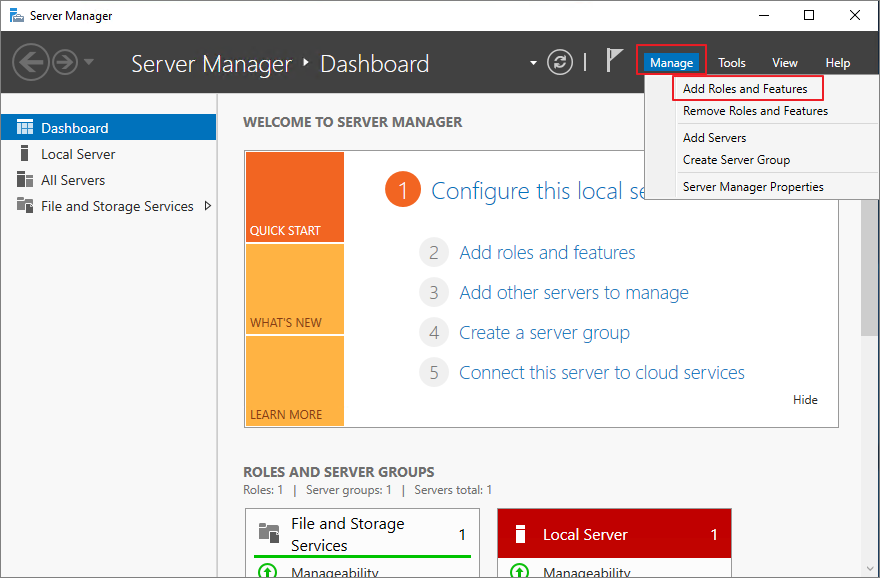Image resolution: width=880 pixels, height=578 pixels.
Task: Open the Manage menu
Action: (671, 63)
